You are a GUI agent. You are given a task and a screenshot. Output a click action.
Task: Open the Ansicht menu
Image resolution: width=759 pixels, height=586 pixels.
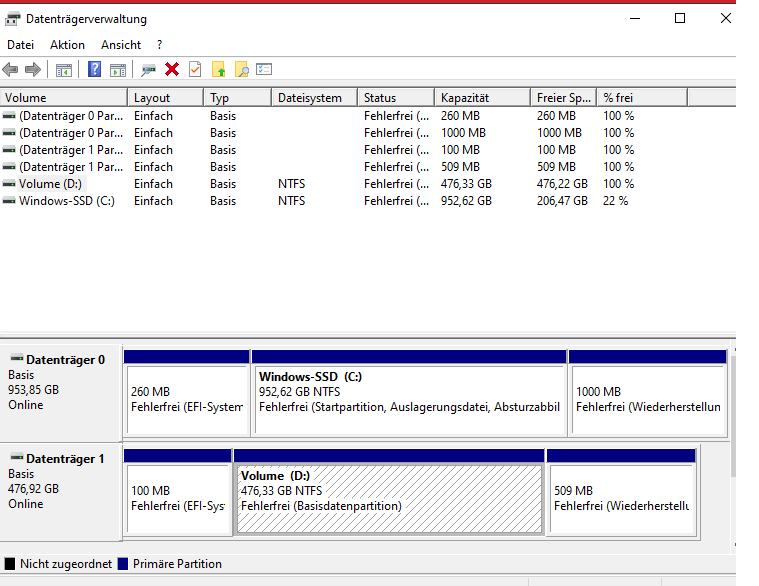pyautogui.click(x=121, y=45)
